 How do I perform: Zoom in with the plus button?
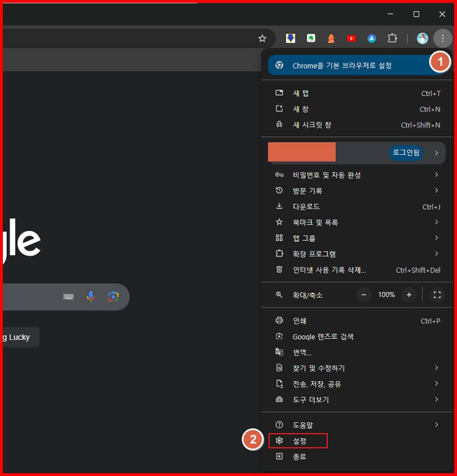point(409,295)
